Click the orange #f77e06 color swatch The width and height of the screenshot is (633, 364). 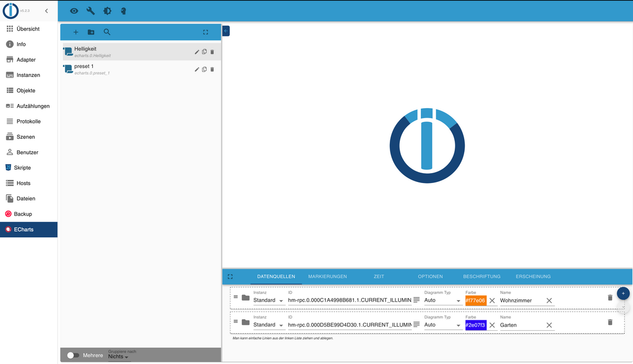tap(476, 300)
